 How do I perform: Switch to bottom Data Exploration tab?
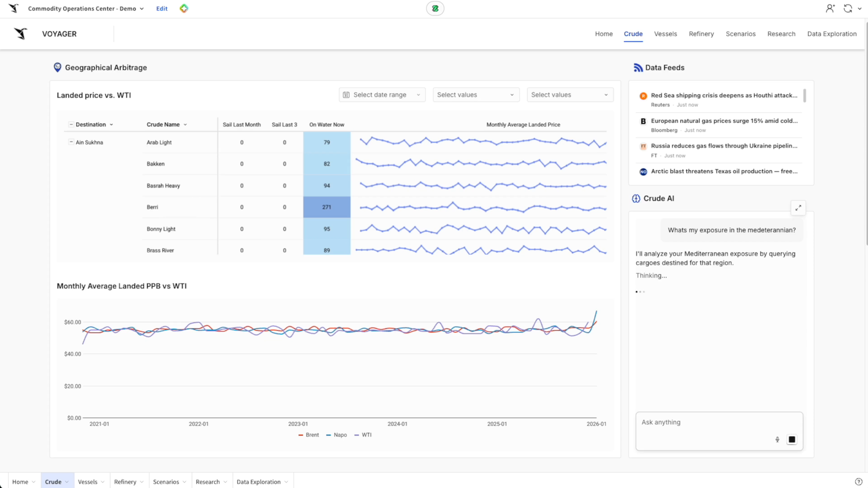point(258,482)
